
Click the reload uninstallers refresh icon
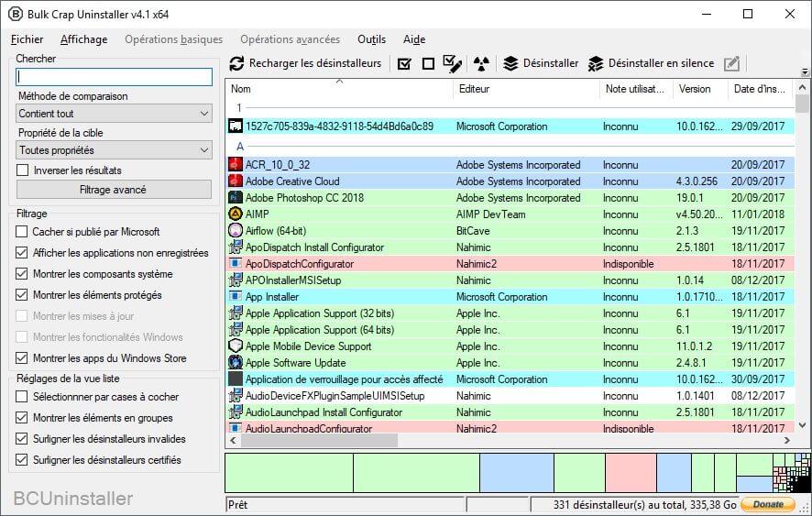click(x=236, y=64)
